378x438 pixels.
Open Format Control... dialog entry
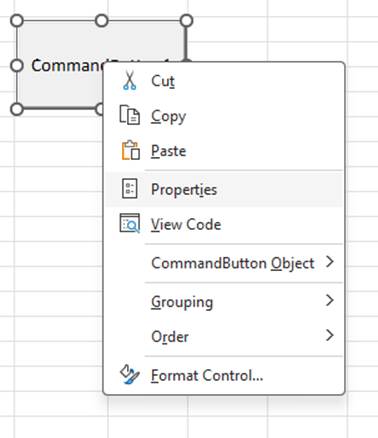tap(224, 375)
